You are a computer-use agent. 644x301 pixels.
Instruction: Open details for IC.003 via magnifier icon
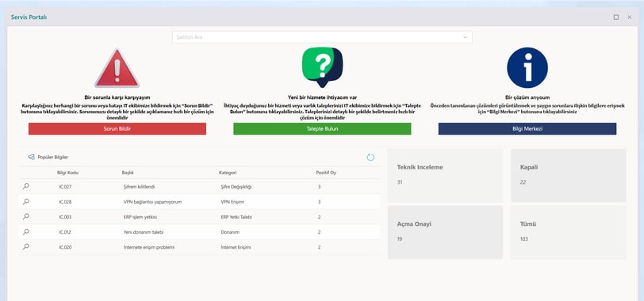pos(26,216)
